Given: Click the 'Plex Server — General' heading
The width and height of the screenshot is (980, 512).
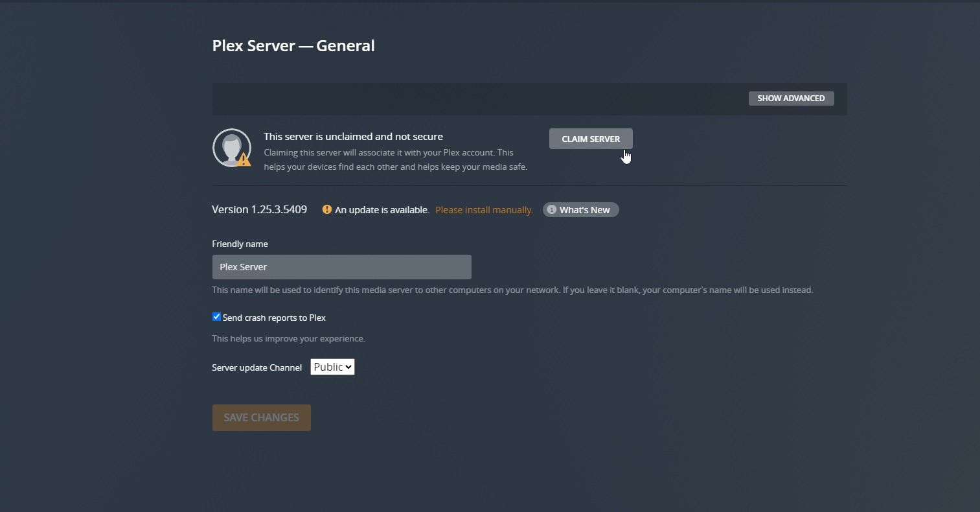Looking at the screenshot, I should [x=293, y=46].
